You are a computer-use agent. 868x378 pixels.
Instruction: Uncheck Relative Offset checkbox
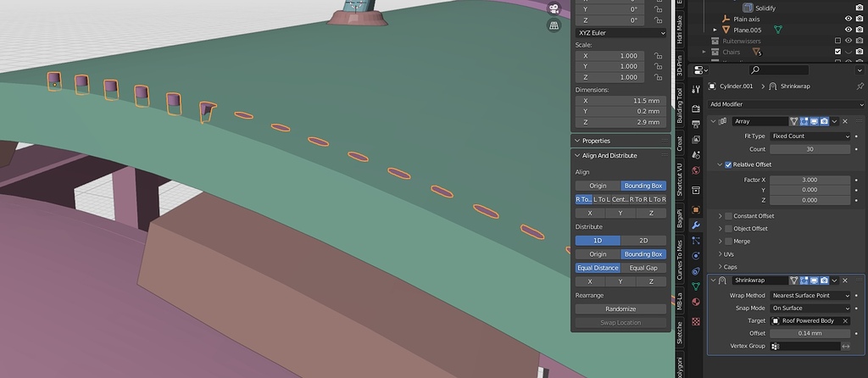[728, 165]
